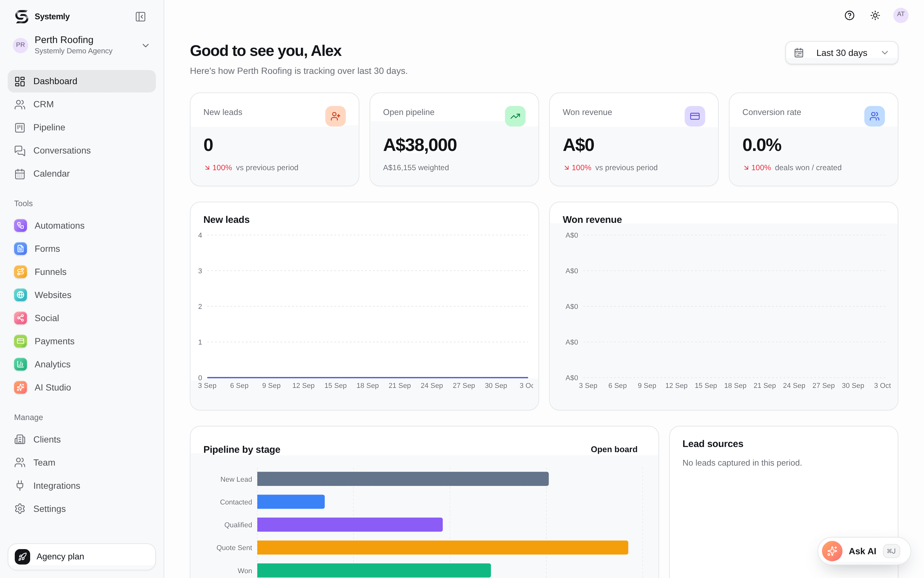Open the Ask AI assistant button
The image size is (924, 578).
coord(864,551)
